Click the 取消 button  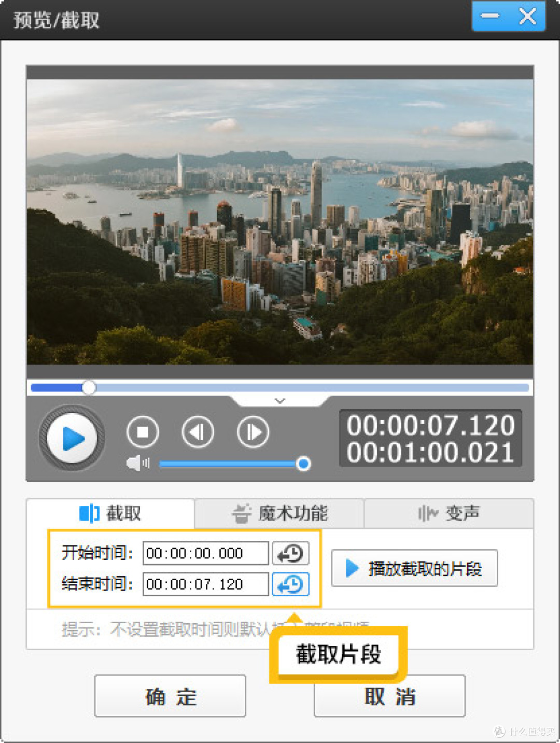click(389, 696)
